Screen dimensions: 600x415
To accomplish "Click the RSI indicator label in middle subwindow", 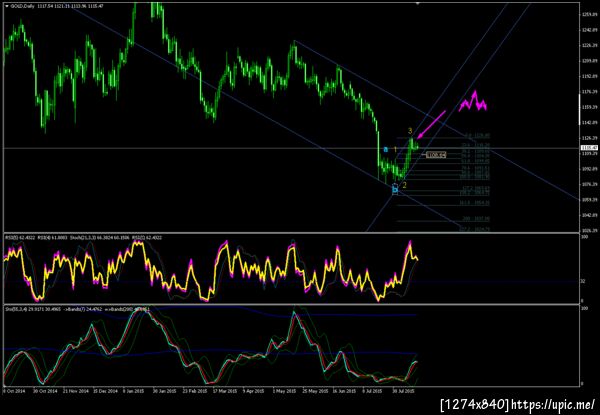I will coord(83,238).
